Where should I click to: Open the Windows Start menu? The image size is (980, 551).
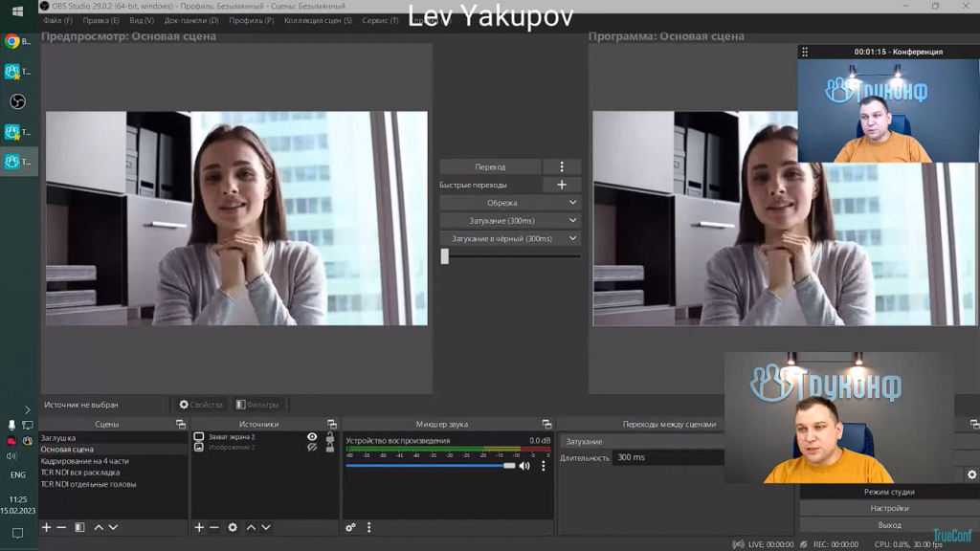tap(17, 11)
